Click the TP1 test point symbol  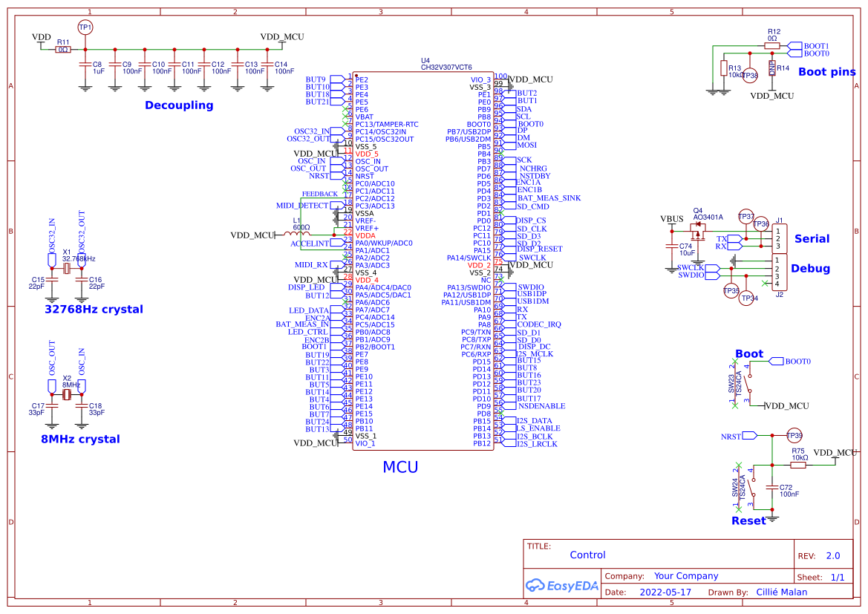85,27
